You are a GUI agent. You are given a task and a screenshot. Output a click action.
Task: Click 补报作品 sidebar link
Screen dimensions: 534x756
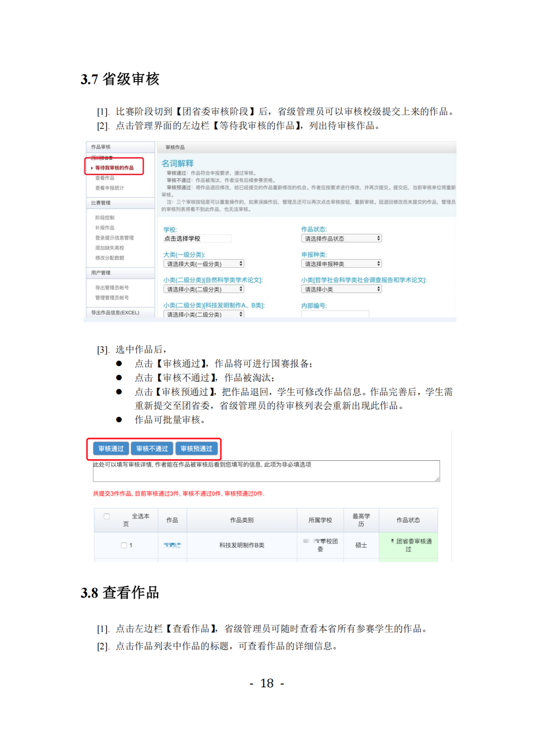tap(105, 227)
